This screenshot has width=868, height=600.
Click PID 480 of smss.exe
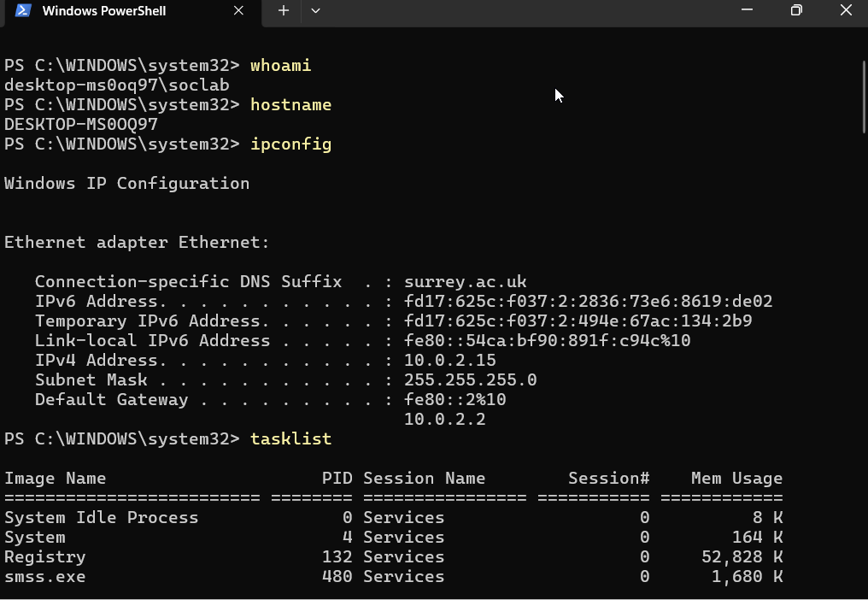click(x=337, y=577)
